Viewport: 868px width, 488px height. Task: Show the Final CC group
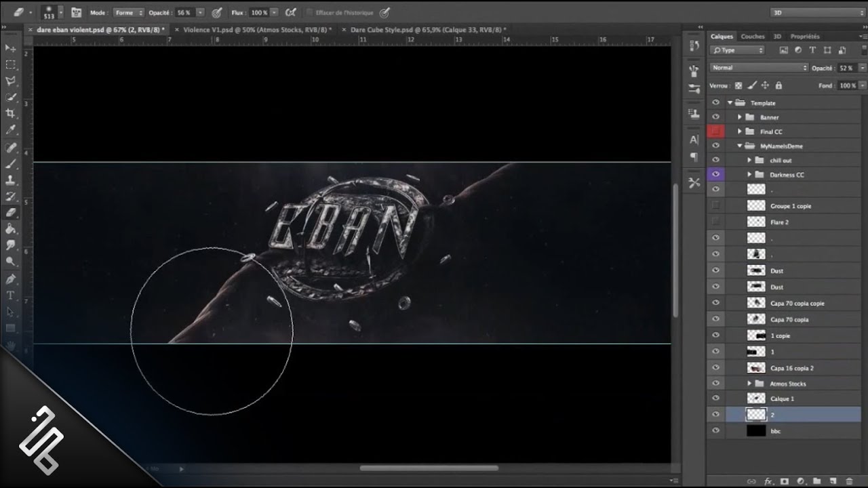tap(715, 131)
